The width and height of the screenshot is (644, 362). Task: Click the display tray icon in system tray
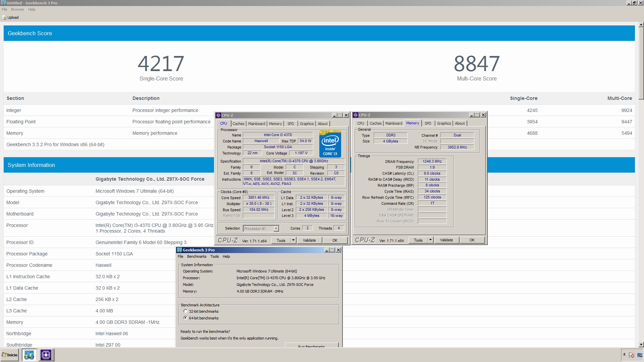640,355
